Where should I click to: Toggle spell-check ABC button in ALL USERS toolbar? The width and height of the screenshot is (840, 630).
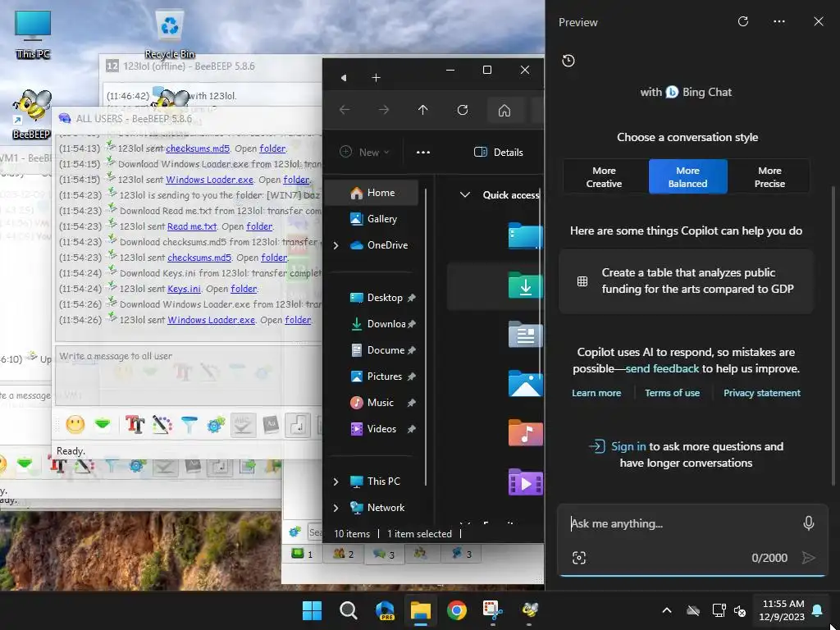[243, 426]
